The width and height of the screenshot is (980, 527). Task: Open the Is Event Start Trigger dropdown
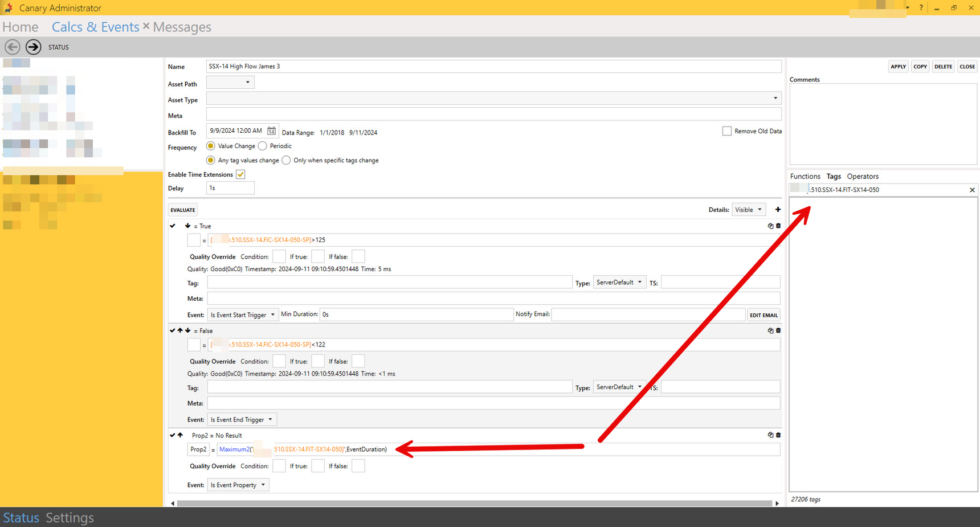point(242,314)
